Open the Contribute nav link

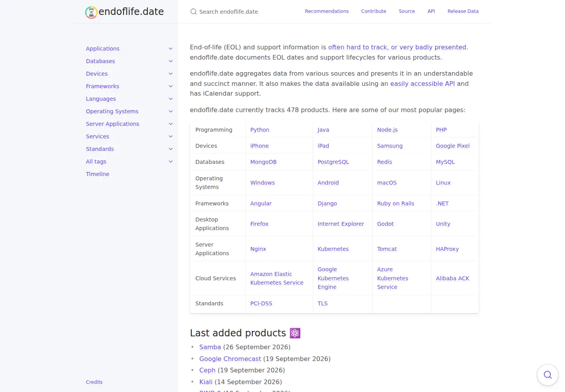pos(374,11)
